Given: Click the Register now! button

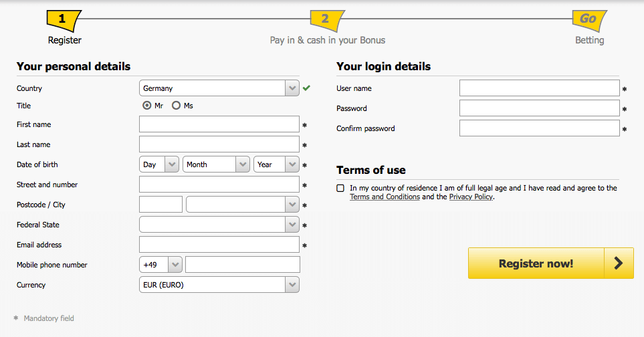Looking at the screenshot, I should 551,263.
